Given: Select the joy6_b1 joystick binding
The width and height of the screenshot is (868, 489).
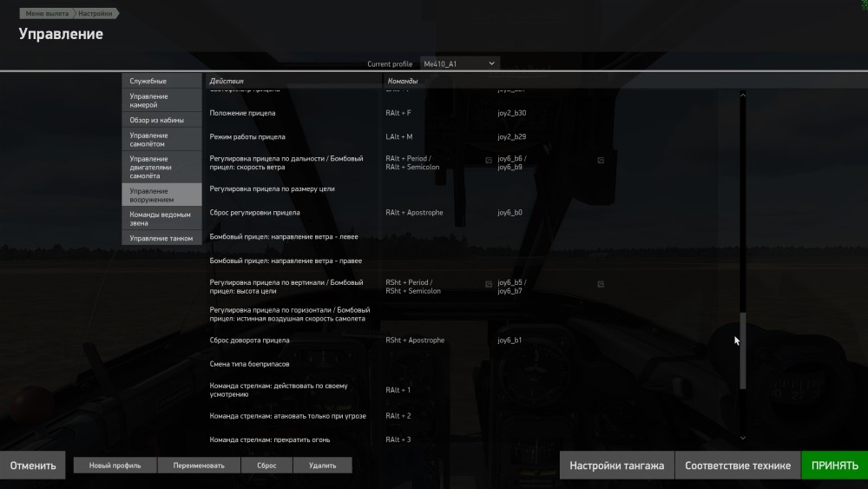Looking at the screenshot, I should tap(510, 340).
